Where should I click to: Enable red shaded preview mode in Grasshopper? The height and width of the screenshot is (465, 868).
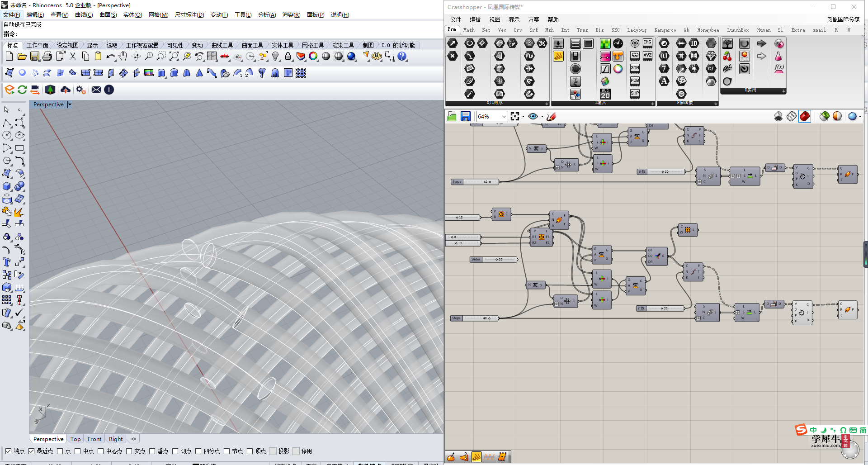(x=805, y=116)
